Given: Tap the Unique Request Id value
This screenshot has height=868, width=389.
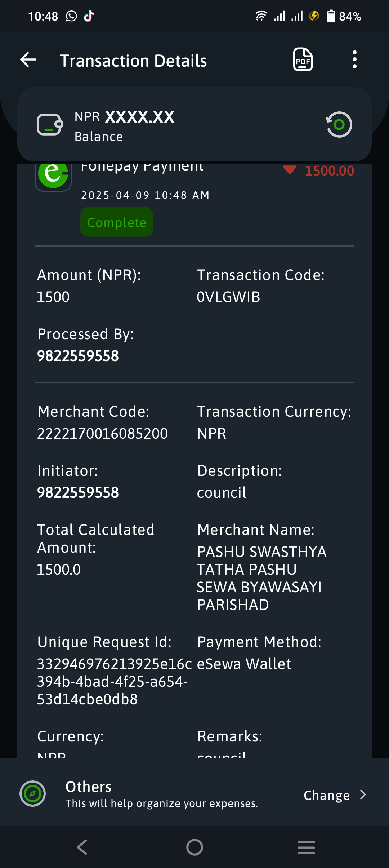Looking at the screenshot, I should tap(115, 682).
